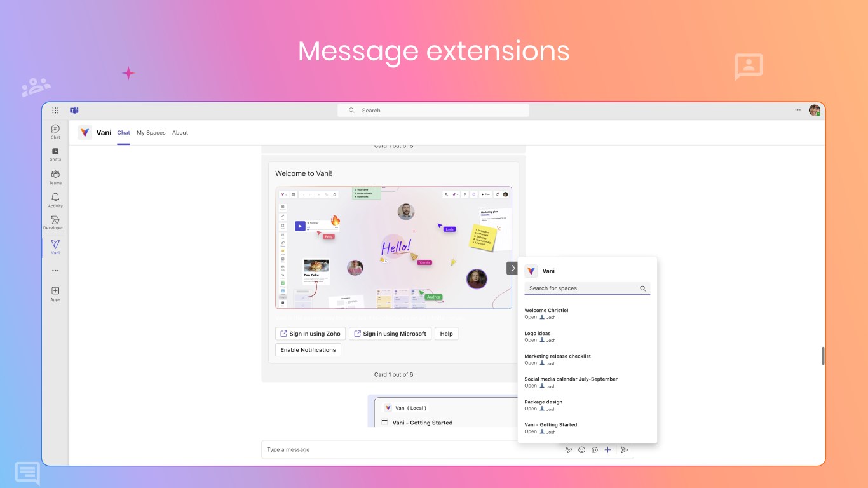Open the emoji picker
The height and width of the screenshot is (488, 868).
pyautogui.click(x=581, y=450)
